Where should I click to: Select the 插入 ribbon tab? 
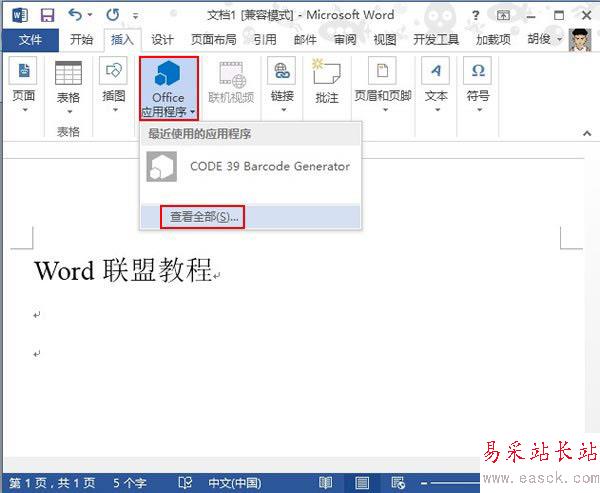click(122, 40)
